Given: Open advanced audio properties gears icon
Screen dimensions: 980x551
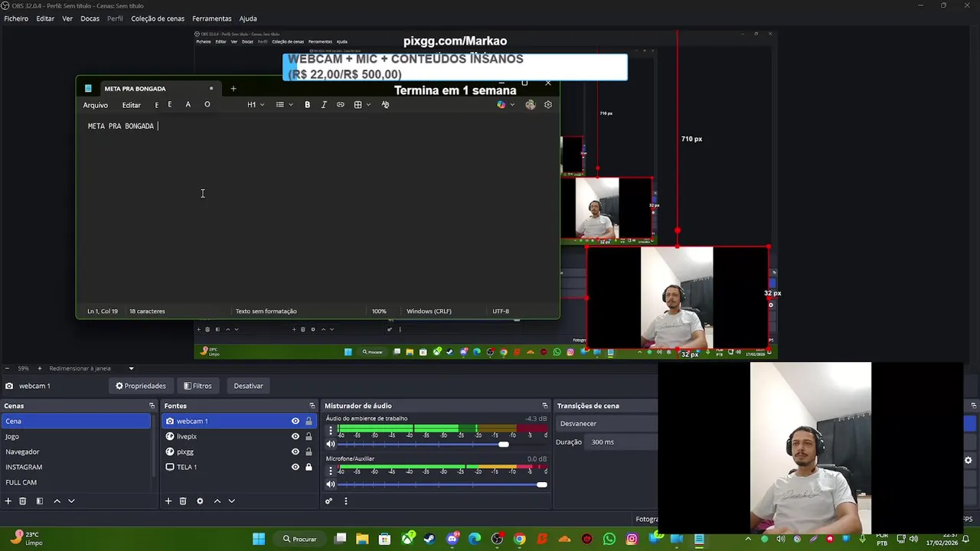Looking at the screenshot, I should point(328,501).
